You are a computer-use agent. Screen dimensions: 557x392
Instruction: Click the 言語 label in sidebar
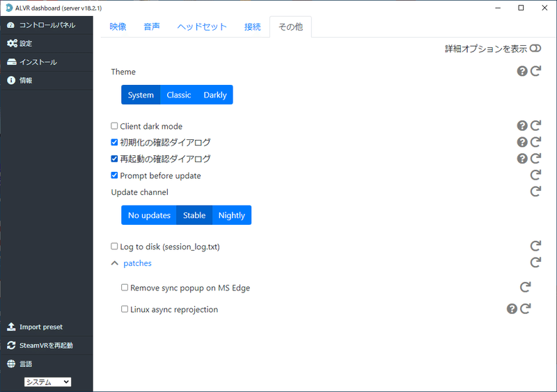(x=26, y=364)
